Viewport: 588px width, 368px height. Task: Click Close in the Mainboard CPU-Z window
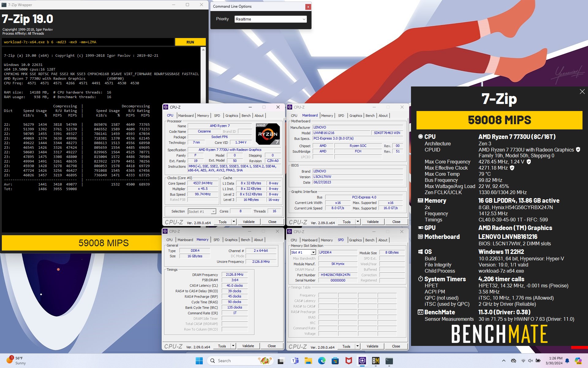coord(396,222)
